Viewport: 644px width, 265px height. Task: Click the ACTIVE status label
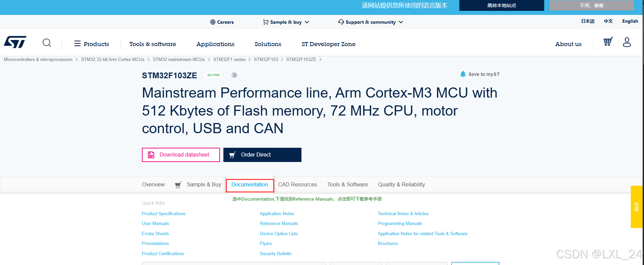(x=214, y=75)
